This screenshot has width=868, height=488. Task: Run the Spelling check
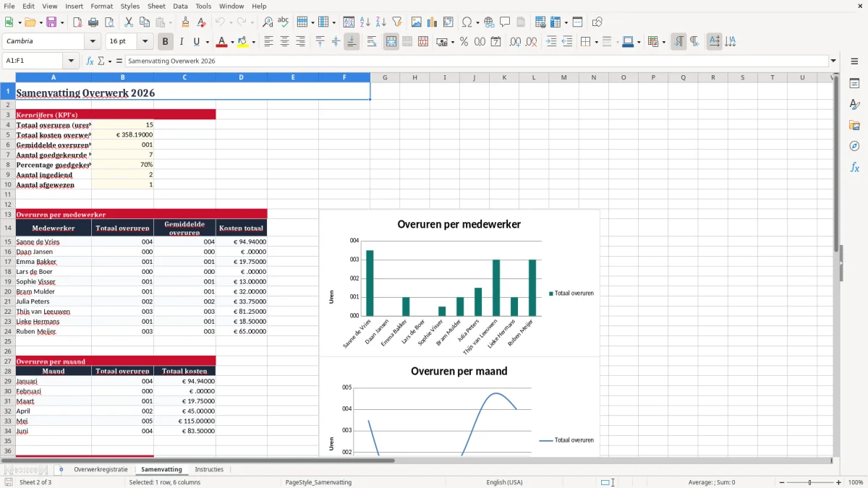tap(284, 22)
